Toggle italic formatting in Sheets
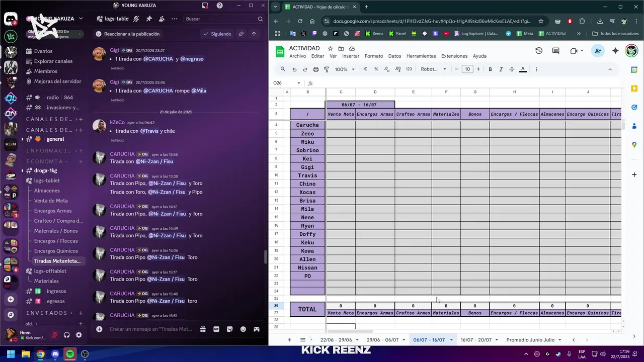The width and height of the screenshot is (644, 362). click(x=501, y=69)
